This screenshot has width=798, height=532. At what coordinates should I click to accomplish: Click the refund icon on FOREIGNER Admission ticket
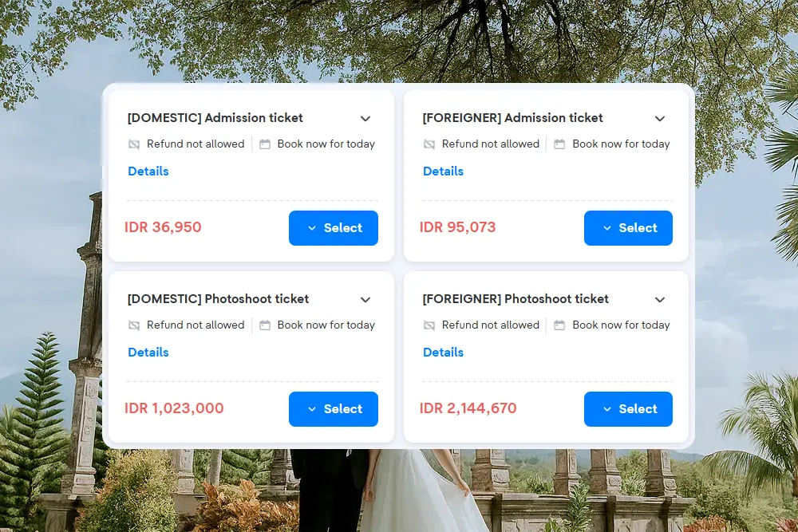[429, 144]
